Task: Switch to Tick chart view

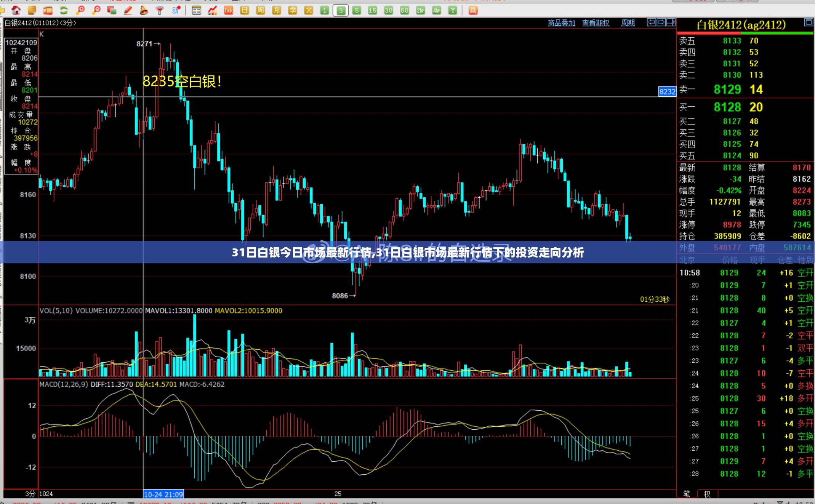Action: (229, 10)
